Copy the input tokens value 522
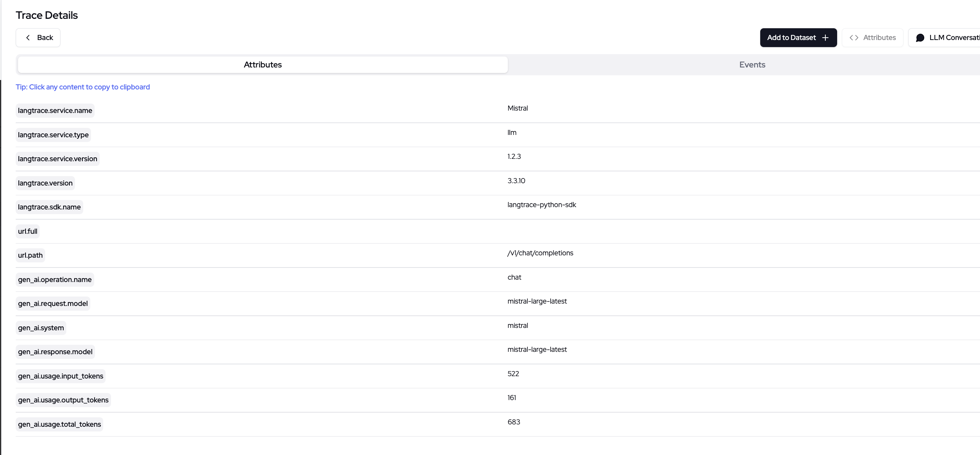This screenshot has height=455, width=980. 513,374
